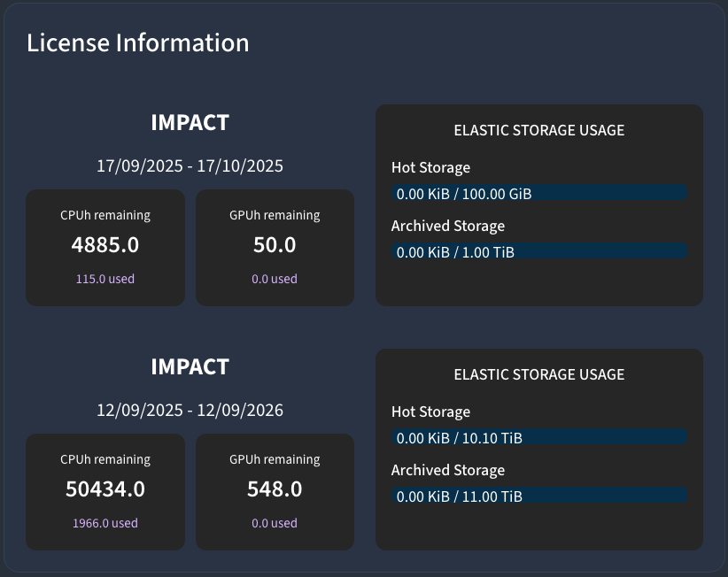
Task: Click Hot Storage bar showing 10.10 TiB
Action: [x=538, y=437]
